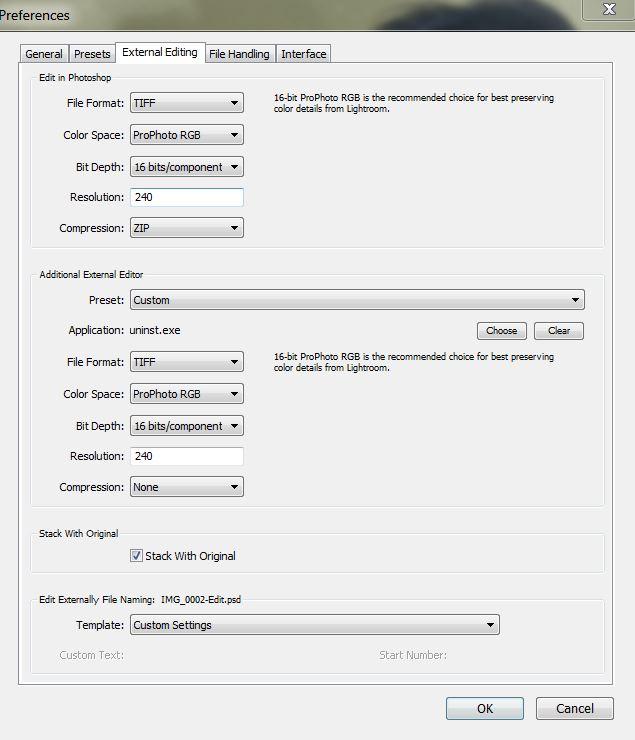This screenshot has width=635, height=740.
Task: Click the Photoshop Resolution field
Action: (x=187, y=197)
